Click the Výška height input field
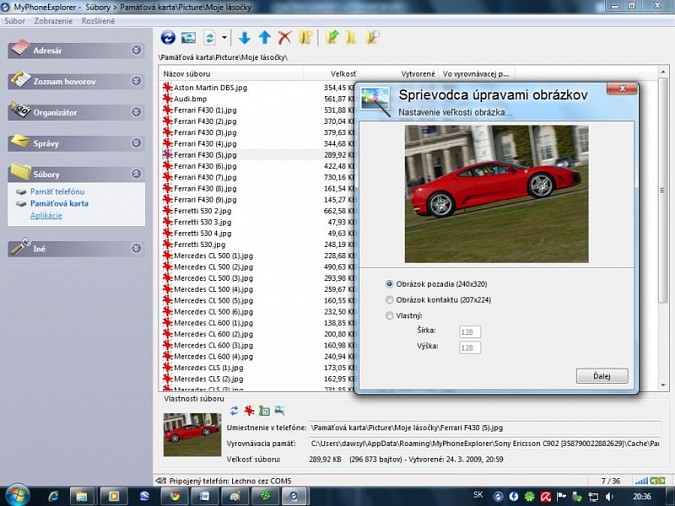Image resolution: width=675 pixels, height=506 pixels. pos(470,348)
